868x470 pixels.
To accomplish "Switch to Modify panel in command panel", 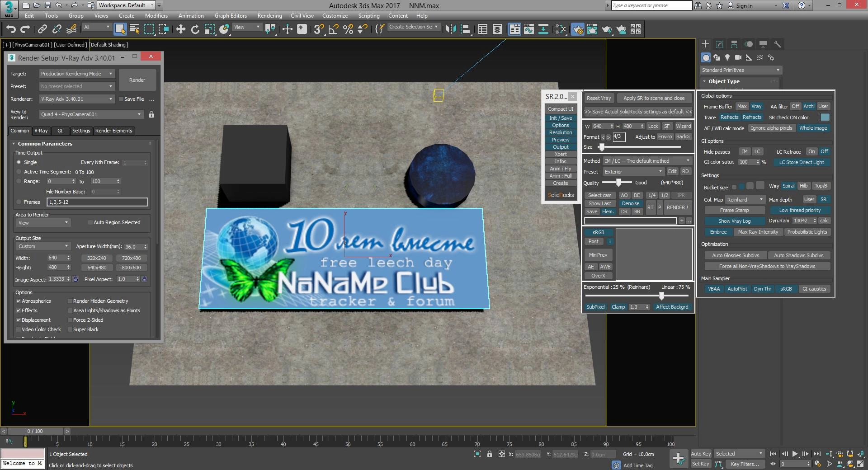I will pos(720,44).
